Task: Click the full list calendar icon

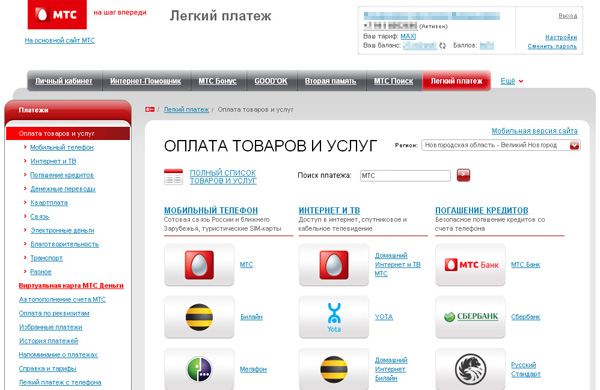Action: (173, 177)
